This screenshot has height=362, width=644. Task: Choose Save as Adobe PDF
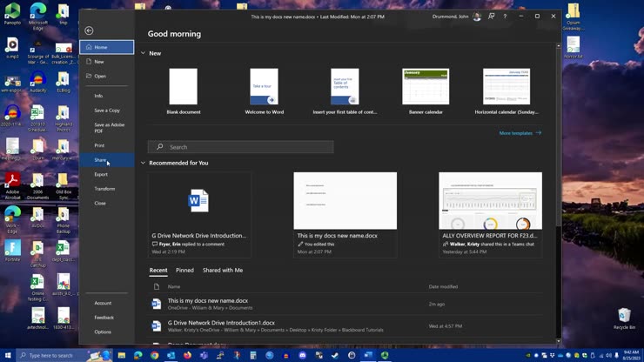107,128
